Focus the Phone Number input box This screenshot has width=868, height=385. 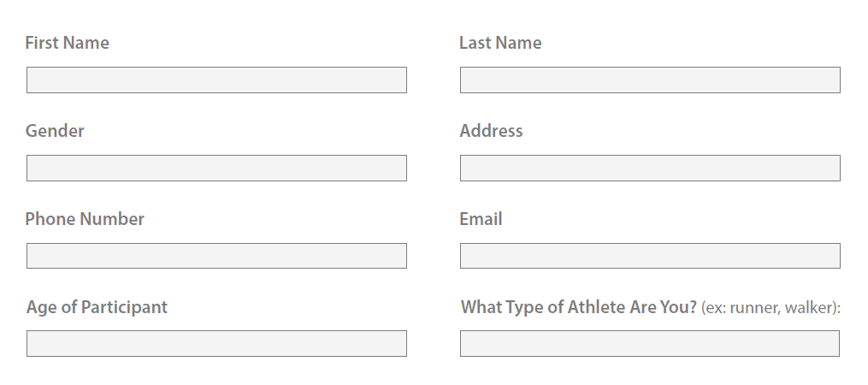[x=216, y=256]
